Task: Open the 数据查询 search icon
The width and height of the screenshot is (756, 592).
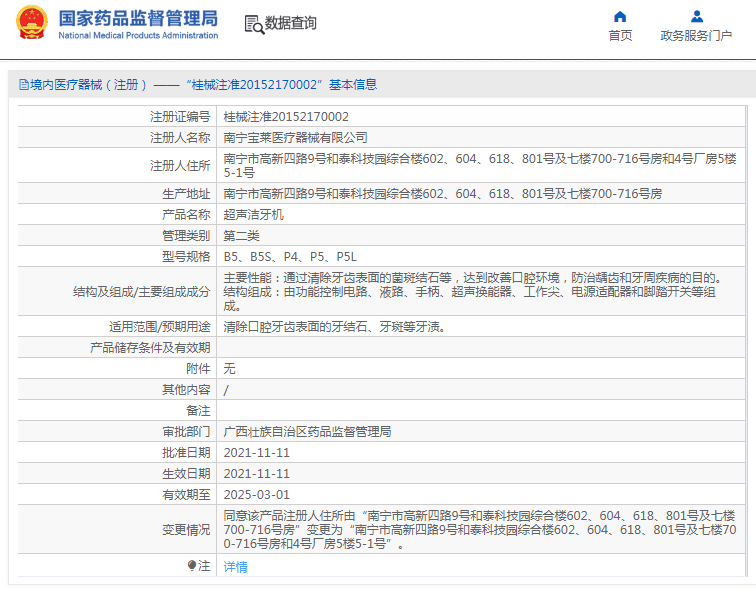Action: 254,24
